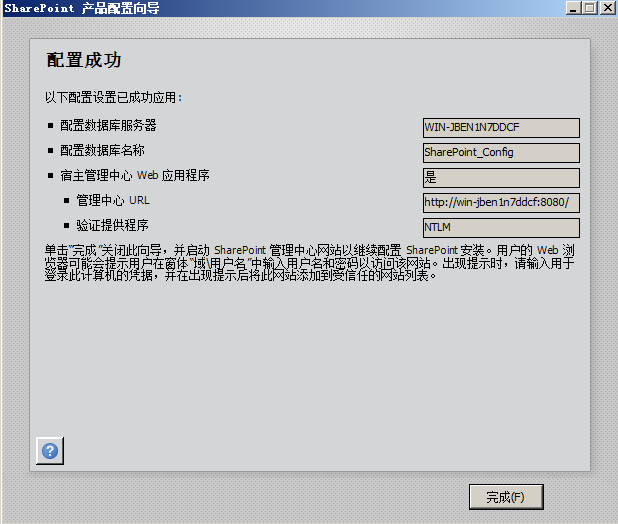Select the WIN-JBEN1N7DDCF database server field
618x524 pixels.
[x=501, y=128]
